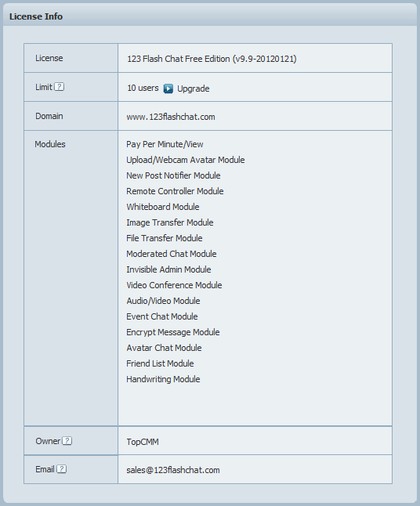This screenshot has height=506, width=420.
Task: Select the www.123flashchat.com domain text
Action: click(x=171, y=117)
